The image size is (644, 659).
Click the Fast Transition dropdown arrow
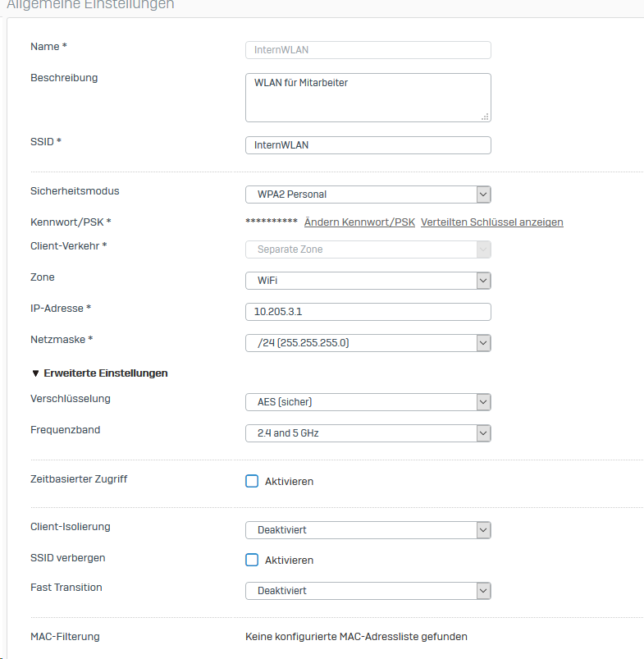483,591
